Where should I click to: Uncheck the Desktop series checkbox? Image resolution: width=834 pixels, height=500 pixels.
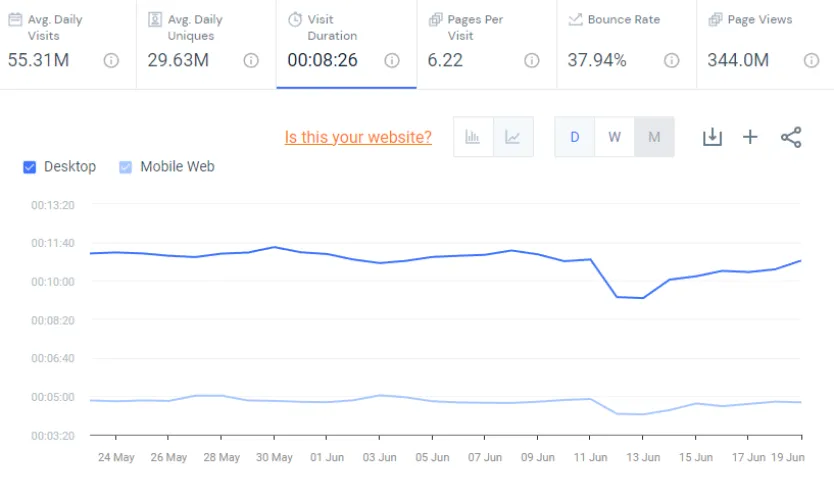(30, 167)
